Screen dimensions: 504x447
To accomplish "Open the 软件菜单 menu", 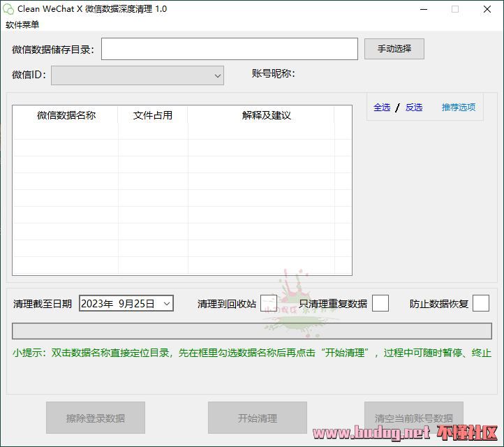I will click(x=22, y=24).
